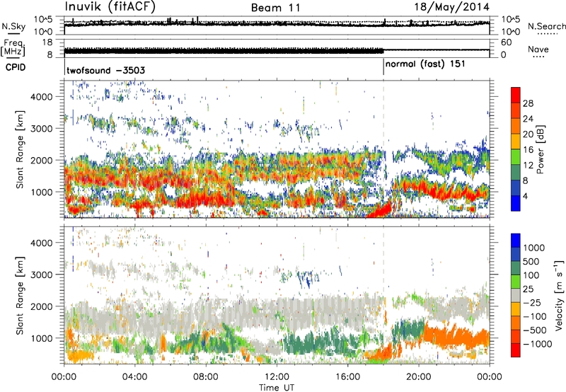Click 'normal (fast) 151' mode text

[x=425, y=64]
